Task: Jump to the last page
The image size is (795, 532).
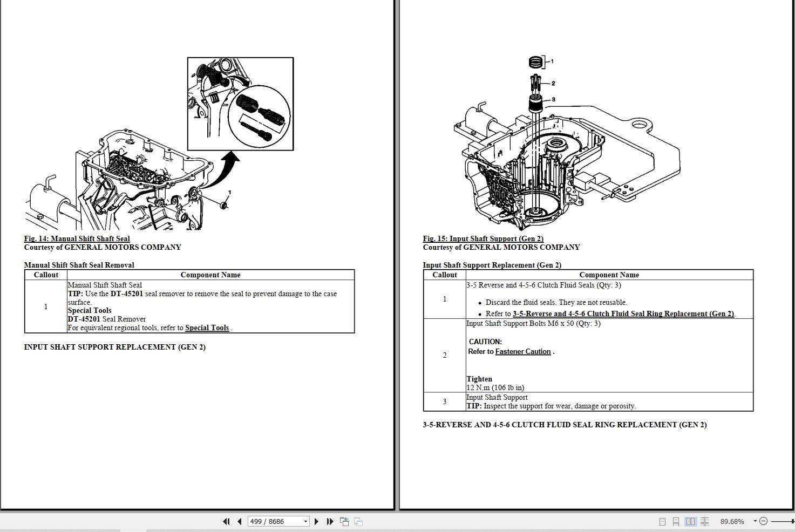Action: (330, 521)
